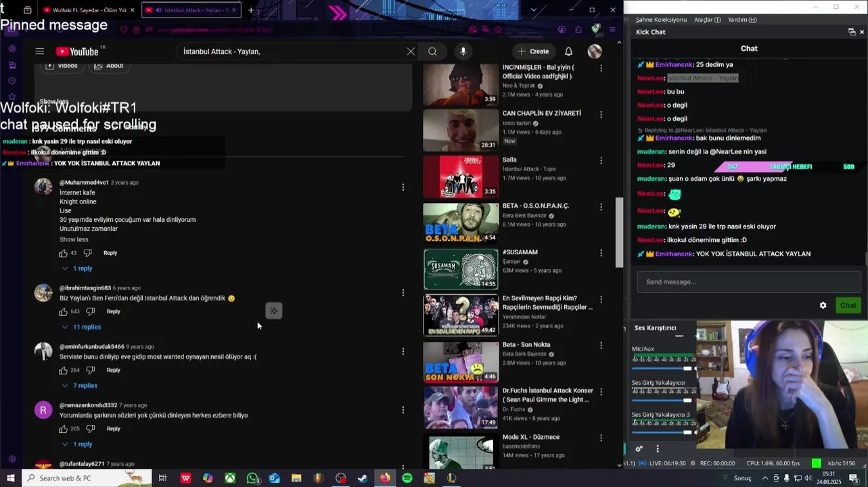The image size is (868, 487).
Task: Start voice search with microphone icon
Action: coord(463,51)
